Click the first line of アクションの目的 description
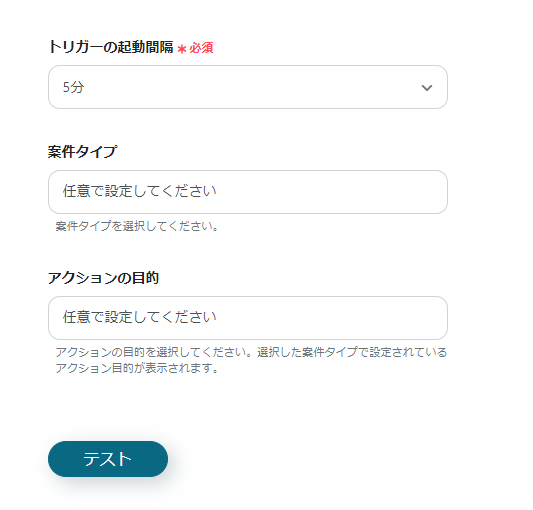The height and width of the screenshot is (510, 533). coord(251,352)
